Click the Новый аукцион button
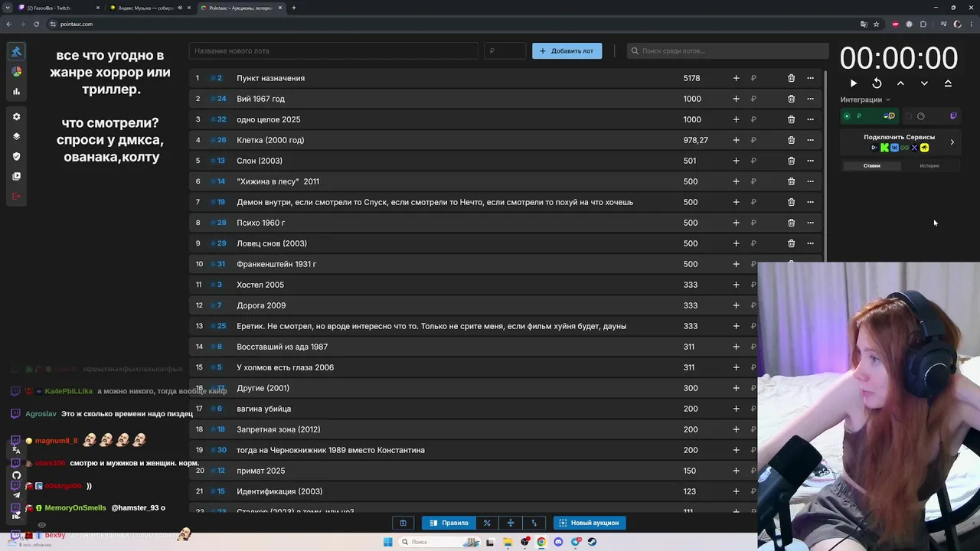Image resolution: width=980 pixels, height=551 pixels. coord(589,523)
